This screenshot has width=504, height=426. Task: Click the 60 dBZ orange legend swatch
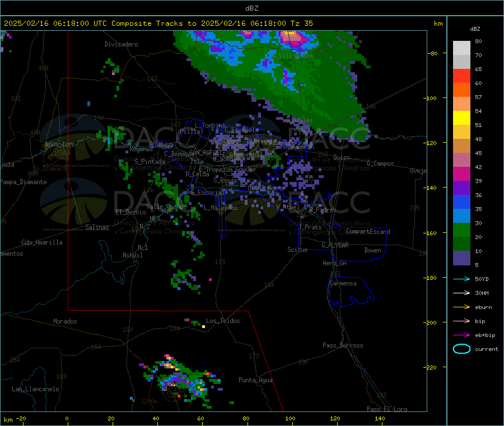[x=461, y=90]
